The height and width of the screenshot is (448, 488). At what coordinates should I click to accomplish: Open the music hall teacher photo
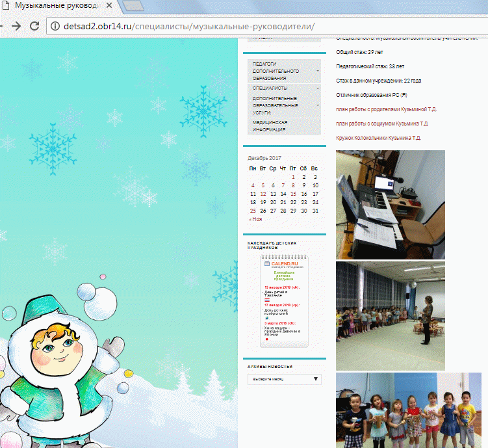click(391, 316)
